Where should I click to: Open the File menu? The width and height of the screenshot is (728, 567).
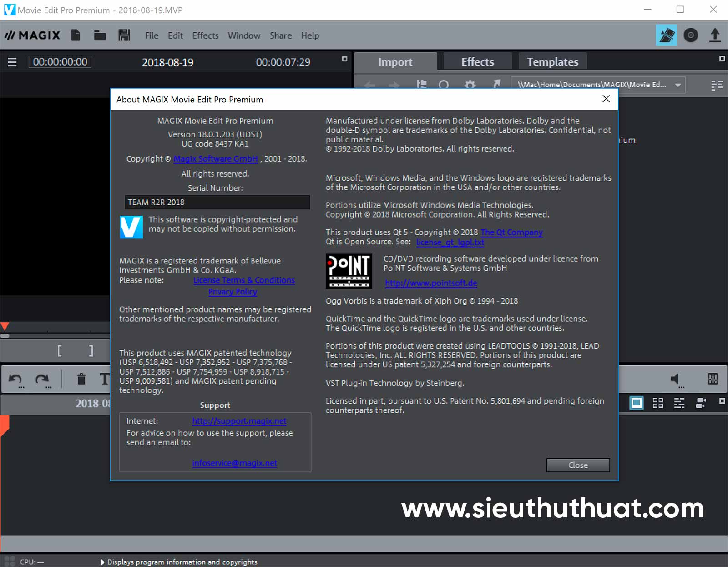coord(152,35)
